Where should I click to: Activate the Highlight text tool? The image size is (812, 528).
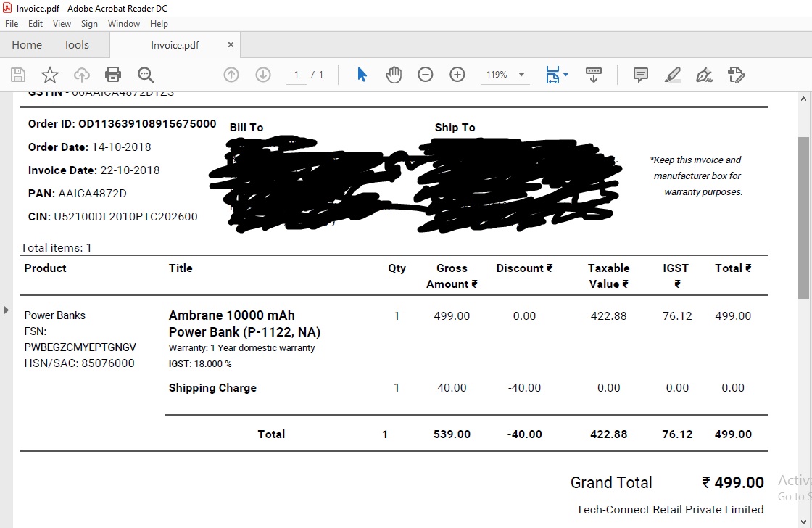point(673,75)
